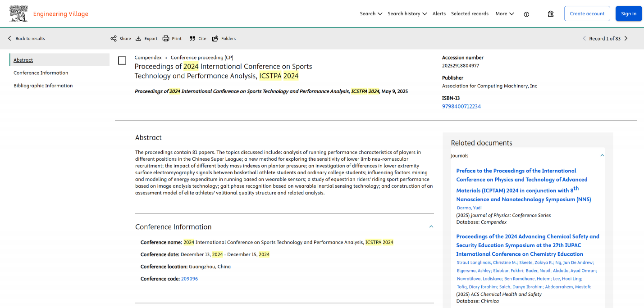The height and width of the screenshot is (308, 644).
Task: Click author Straut Langlinais, Christine M.
Action: point(487,263)
